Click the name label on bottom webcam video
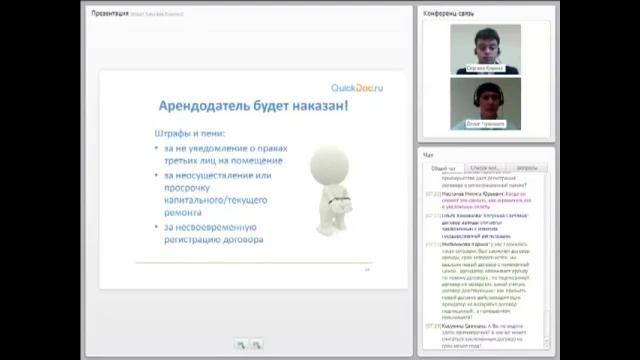Viewport: 640px width, 360px height. tap(486, 124)
